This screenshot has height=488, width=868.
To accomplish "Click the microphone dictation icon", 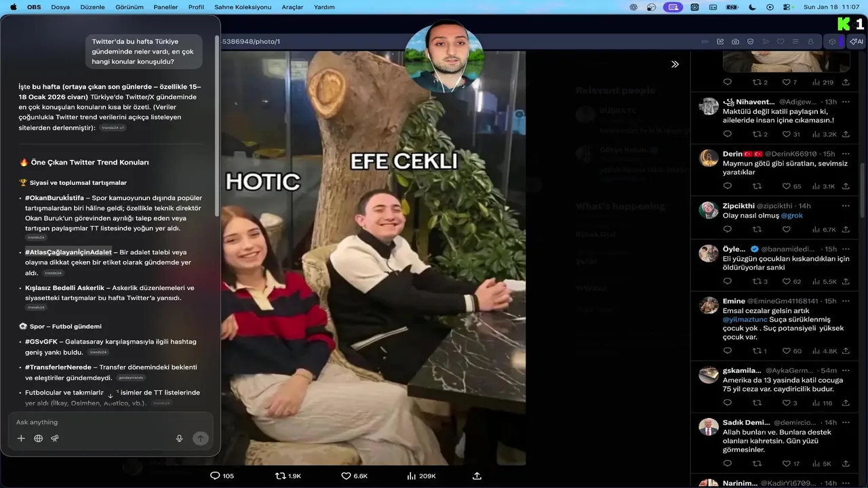I will (180, 439).
